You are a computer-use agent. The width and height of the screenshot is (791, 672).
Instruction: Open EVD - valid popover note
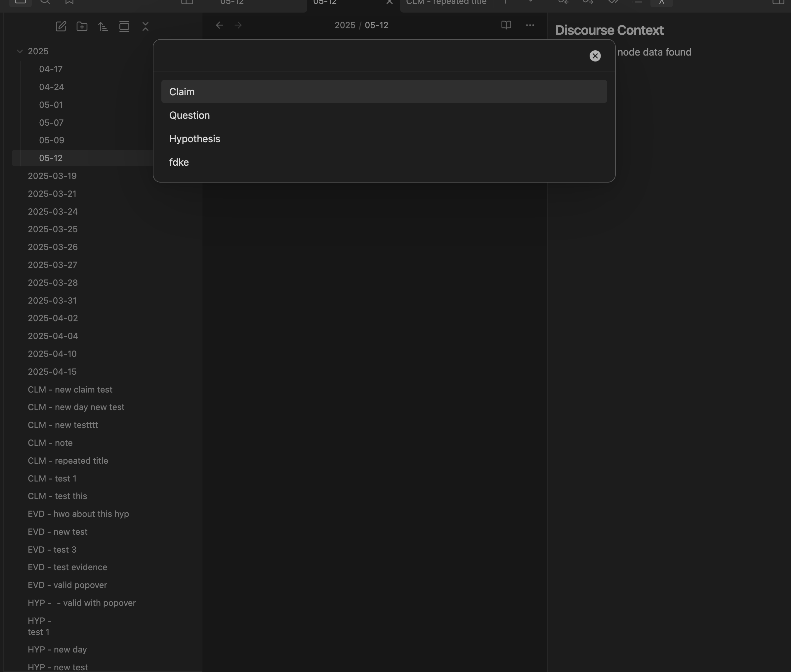[x=67, y=585]
